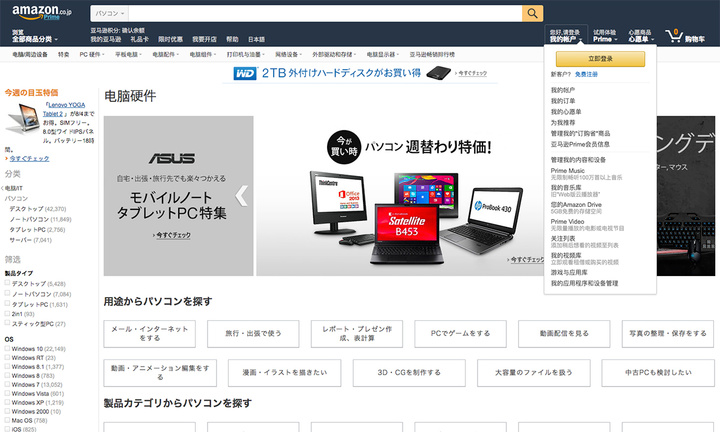Open the 打印机与油墨 submenu

246,54
